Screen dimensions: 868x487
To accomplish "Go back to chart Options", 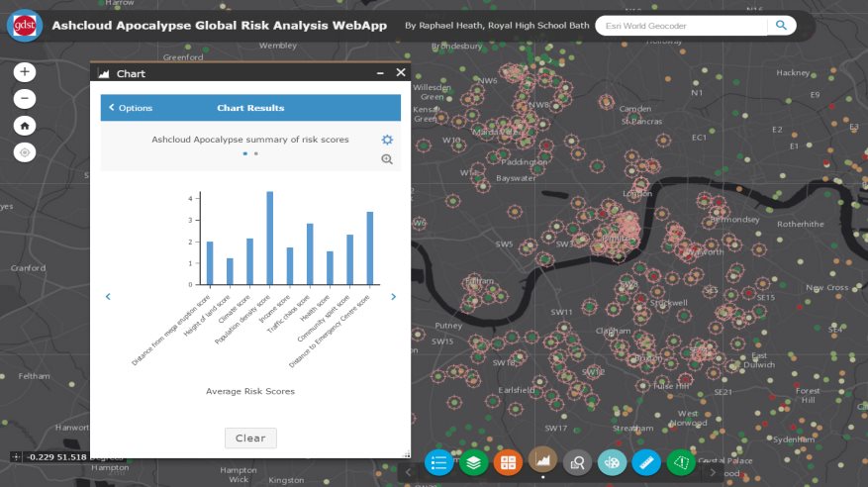I will [131, 108].
